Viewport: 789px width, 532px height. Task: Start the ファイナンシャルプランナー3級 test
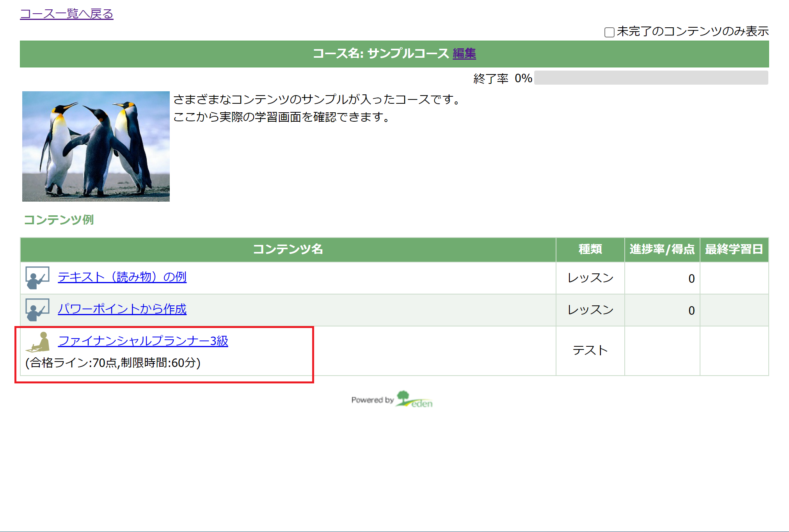(143, 341)
